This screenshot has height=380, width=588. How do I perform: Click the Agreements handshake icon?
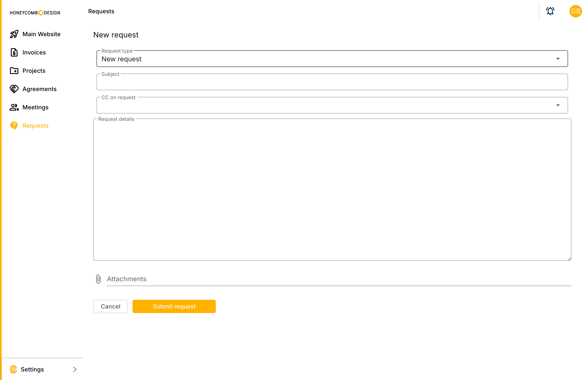[x=14, y=89]
